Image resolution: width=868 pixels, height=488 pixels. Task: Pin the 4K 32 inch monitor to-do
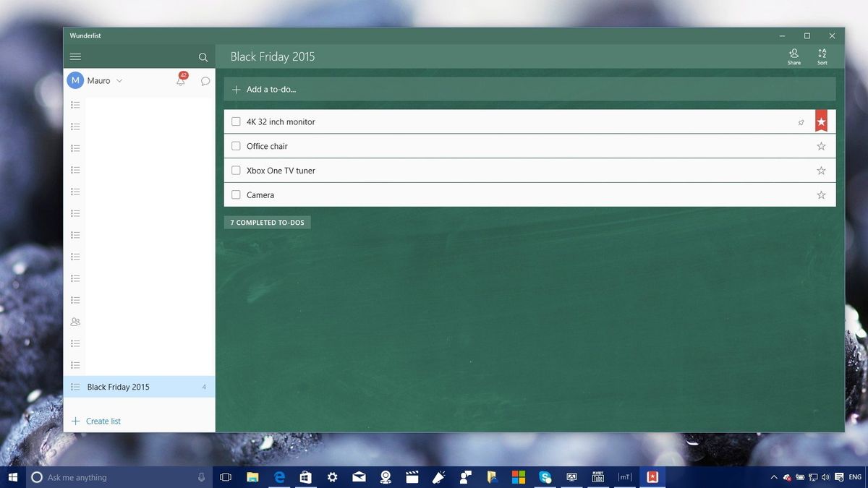pos(801,122)
